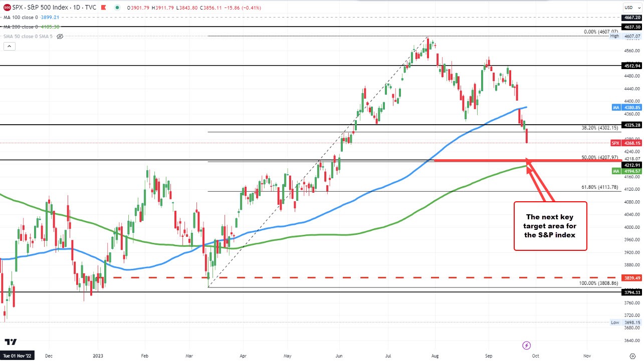
Task: Click the TVC exchange label in the chart title
Action: pyautogui.click(x=90, y=8)
